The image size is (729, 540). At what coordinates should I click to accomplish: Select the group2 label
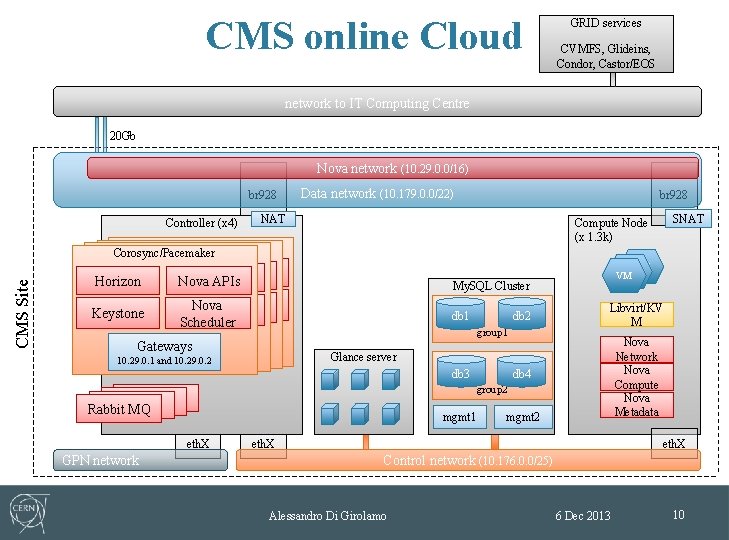click(491, 390)
